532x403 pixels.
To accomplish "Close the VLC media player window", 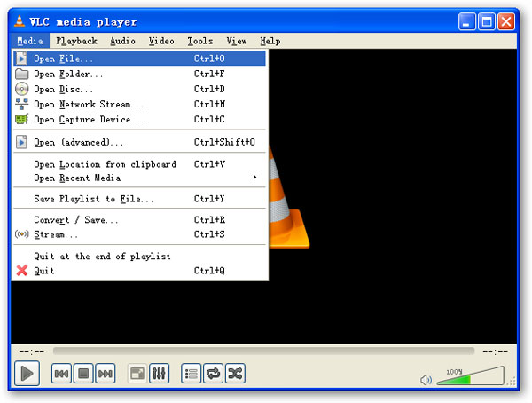I will [x=506, y=21].
